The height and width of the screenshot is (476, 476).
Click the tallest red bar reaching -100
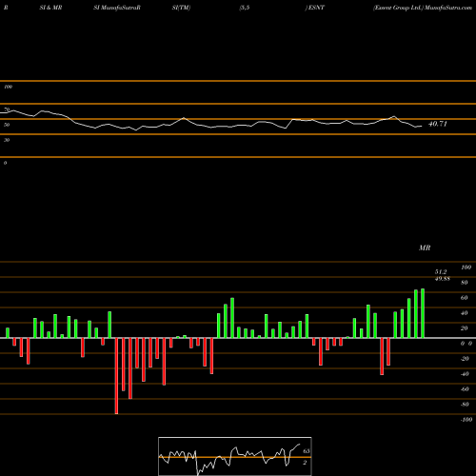[116, 376]
